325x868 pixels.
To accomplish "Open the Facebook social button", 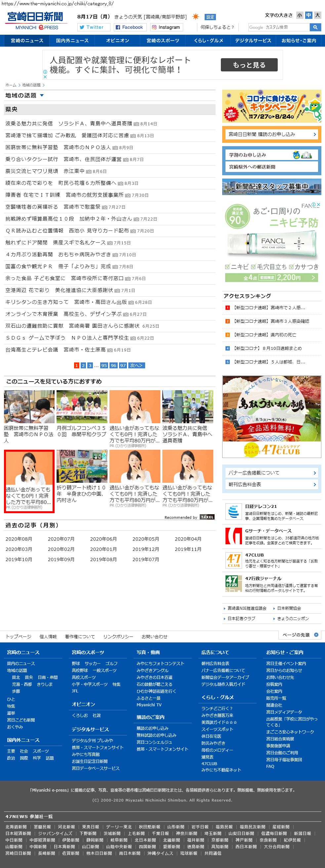I will tap(129, 27).
